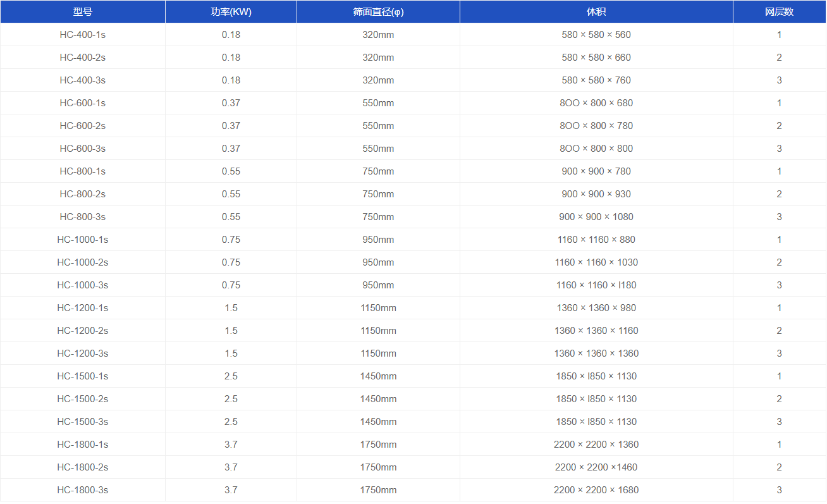
Task: Click volume value 8OO × 800 × 800
Action: pyautogui.click(x=596, y=149)
